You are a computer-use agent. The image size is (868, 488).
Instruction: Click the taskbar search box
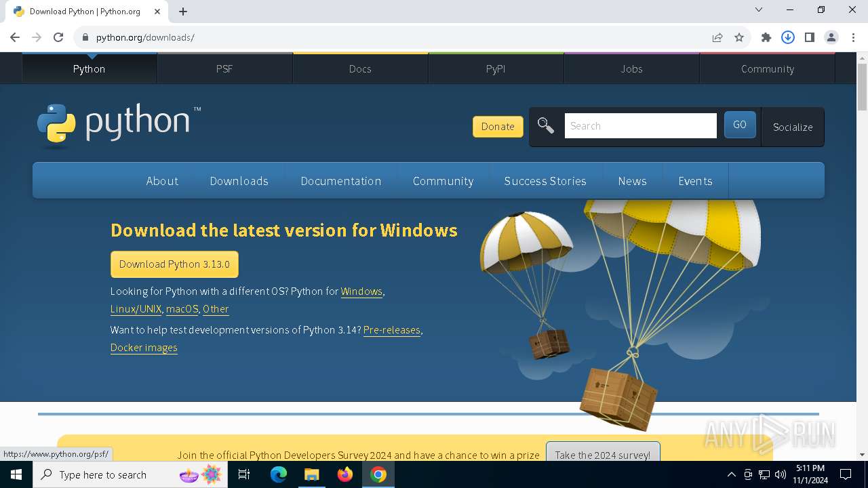coord(130,474)
